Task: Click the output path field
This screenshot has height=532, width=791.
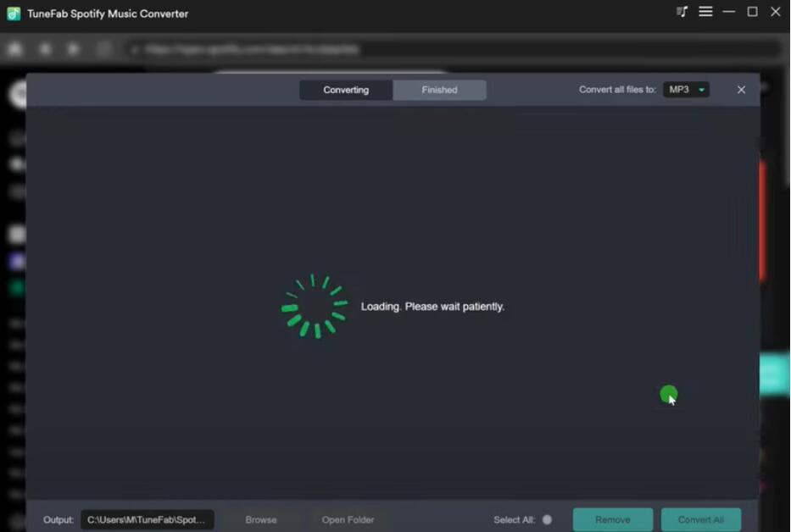Action: (147, 519)
